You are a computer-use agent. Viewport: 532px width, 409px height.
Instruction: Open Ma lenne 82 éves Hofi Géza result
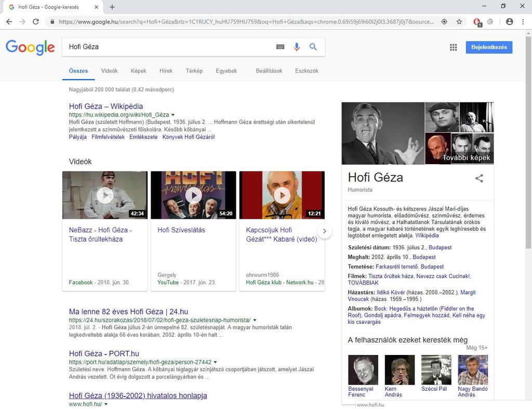click(129, 312)
